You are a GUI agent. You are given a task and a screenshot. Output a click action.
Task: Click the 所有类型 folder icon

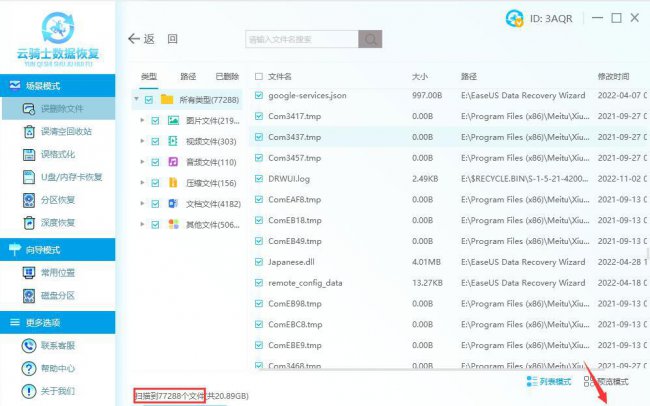pyautogui.click(x=167, y=100)
